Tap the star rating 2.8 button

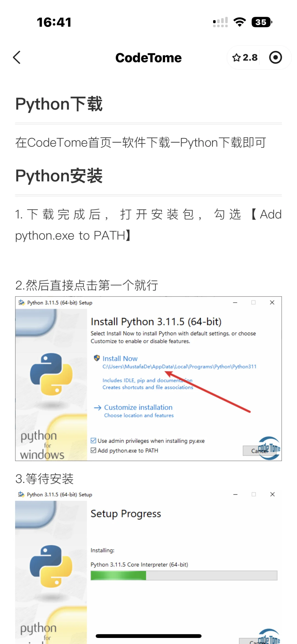coord(245,57)
